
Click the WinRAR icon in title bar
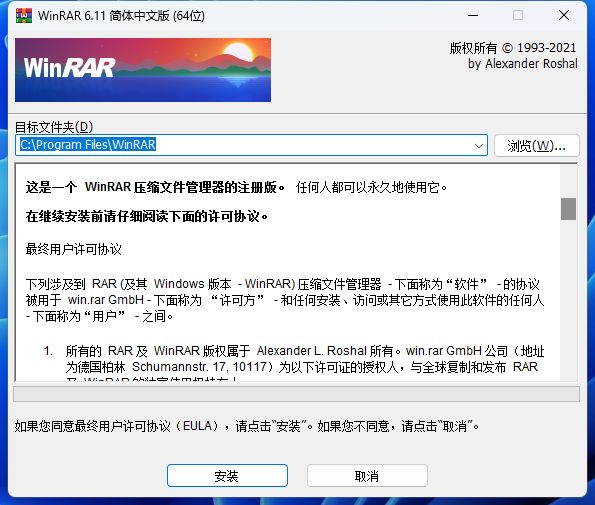point(24,16)
